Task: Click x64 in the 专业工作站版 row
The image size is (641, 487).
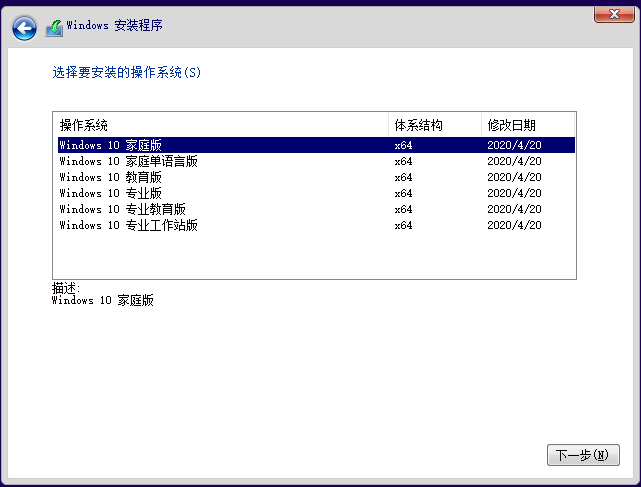Action: tap(403, 225)
